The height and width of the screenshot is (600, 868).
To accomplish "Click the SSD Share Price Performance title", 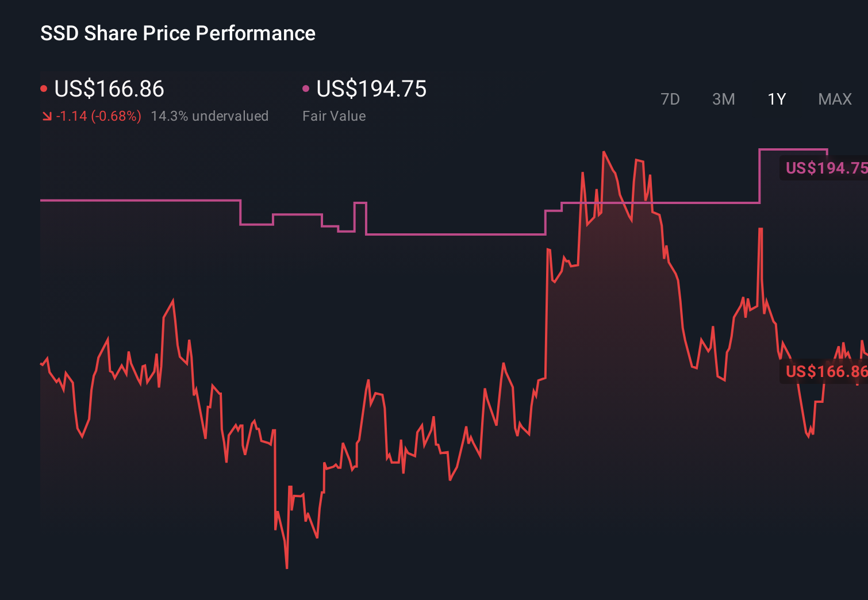I will click(x=178, y=33).
